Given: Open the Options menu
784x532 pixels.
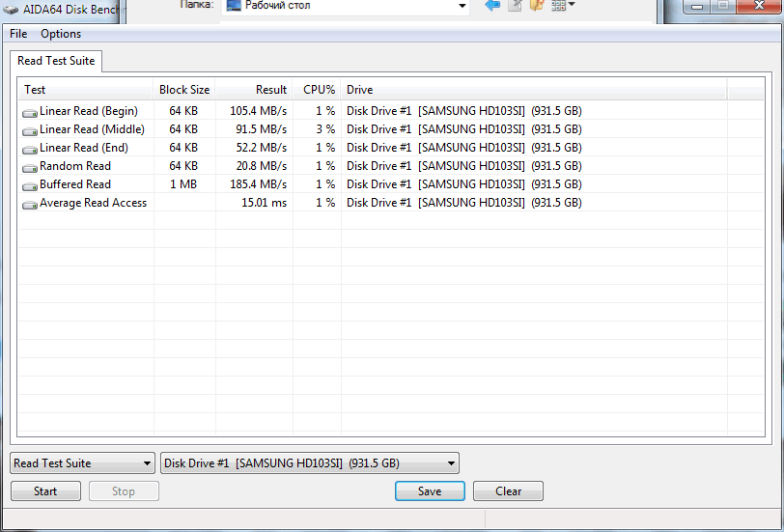Looking at the screenshot, I should [61, 34].
